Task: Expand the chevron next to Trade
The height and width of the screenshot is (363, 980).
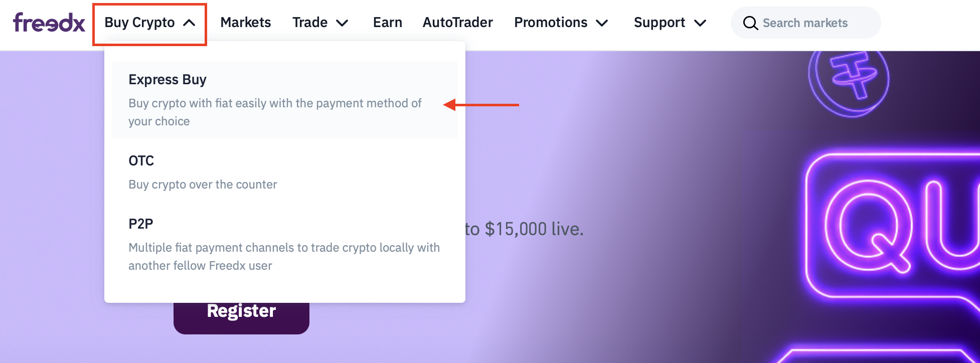Action: [x=342, y=23]
